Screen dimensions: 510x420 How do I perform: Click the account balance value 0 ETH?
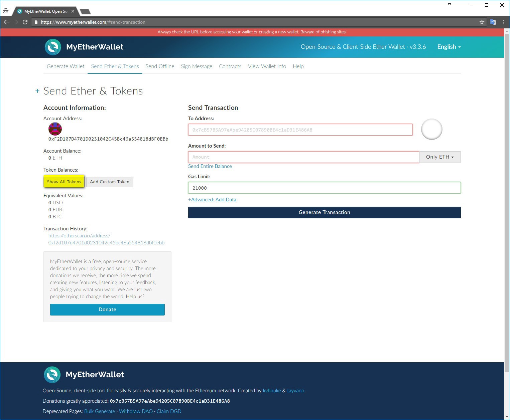click(55, 158)
